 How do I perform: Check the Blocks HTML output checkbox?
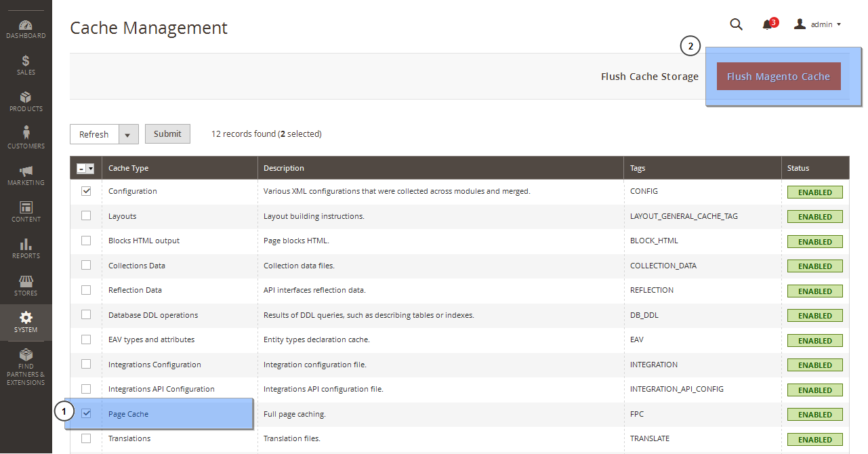[x=86, y=241]
